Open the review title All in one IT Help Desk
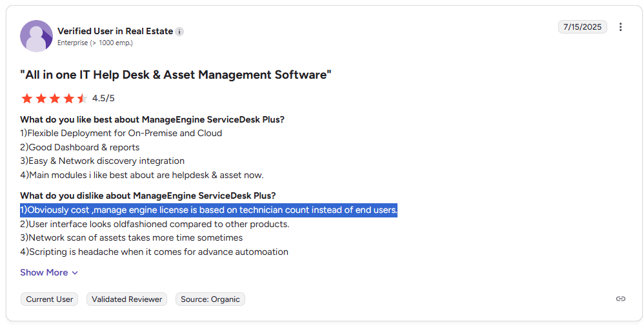The height and width of the screenshot is (331, 644). tap(176, 75)
